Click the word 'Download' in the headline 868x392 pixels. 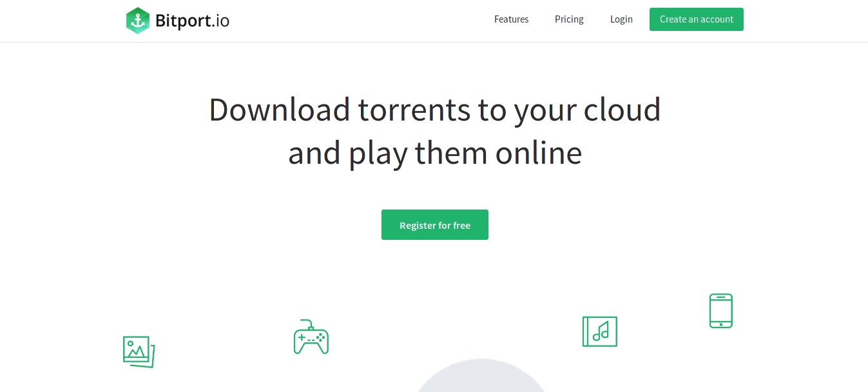pyautogui.click(x=279, y=110)
